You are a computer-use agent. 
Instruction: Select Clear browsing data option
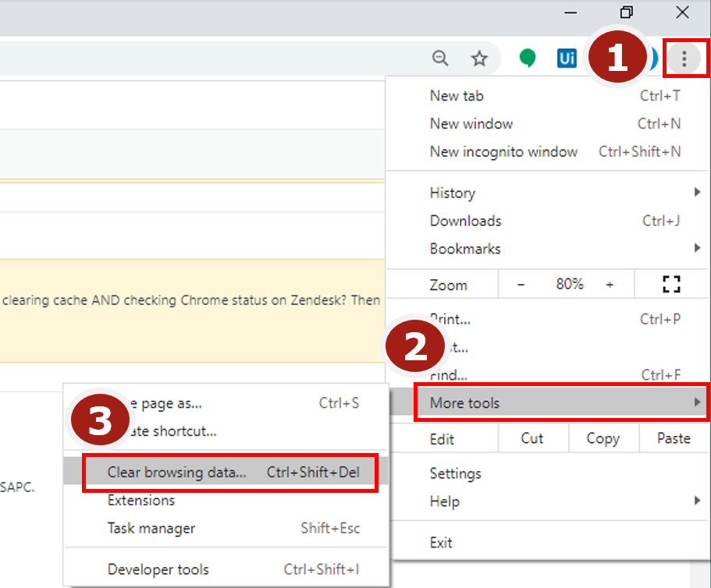click(231, 473)
